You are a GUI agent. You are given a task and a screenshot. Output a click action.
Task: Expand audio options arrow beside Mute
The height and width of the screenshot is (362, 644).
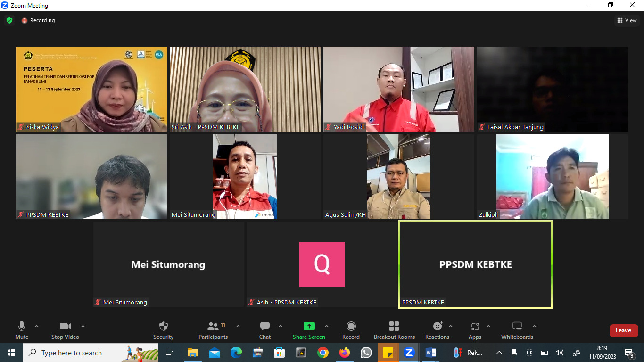click(37, 326)
